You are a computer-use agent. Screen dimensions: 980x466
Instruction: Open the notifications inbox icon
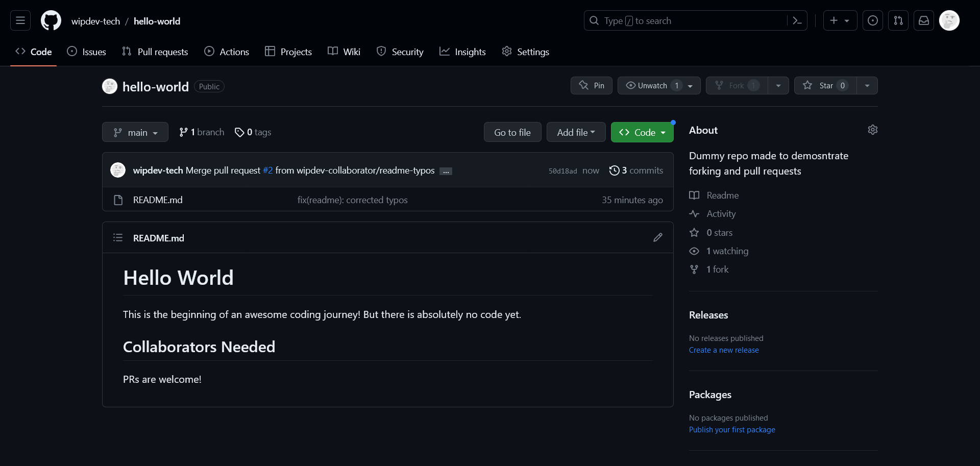click(924, 20)
